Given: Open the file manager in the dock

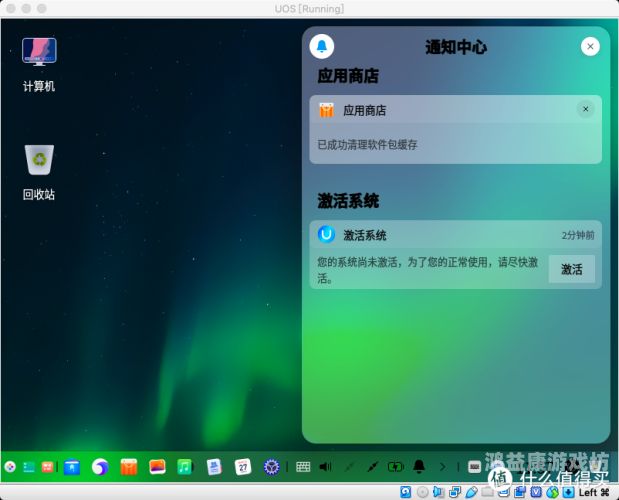Looking at the screenshot, I should pos(72,467).
